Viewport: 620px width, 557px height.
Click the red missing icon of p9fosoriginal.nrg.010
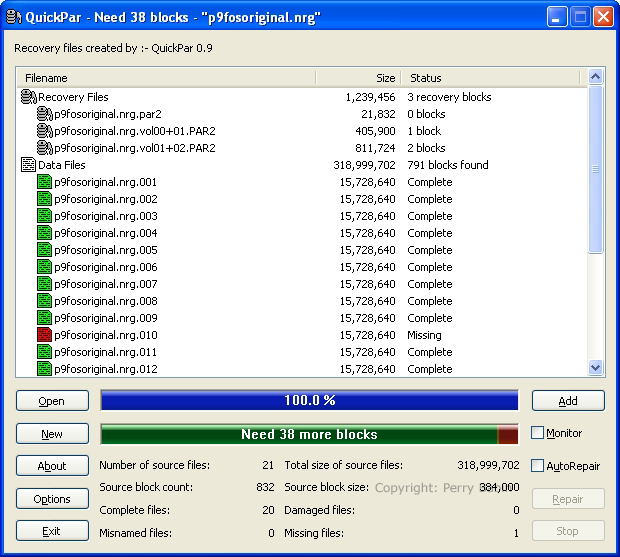click(x=44, y=335)
